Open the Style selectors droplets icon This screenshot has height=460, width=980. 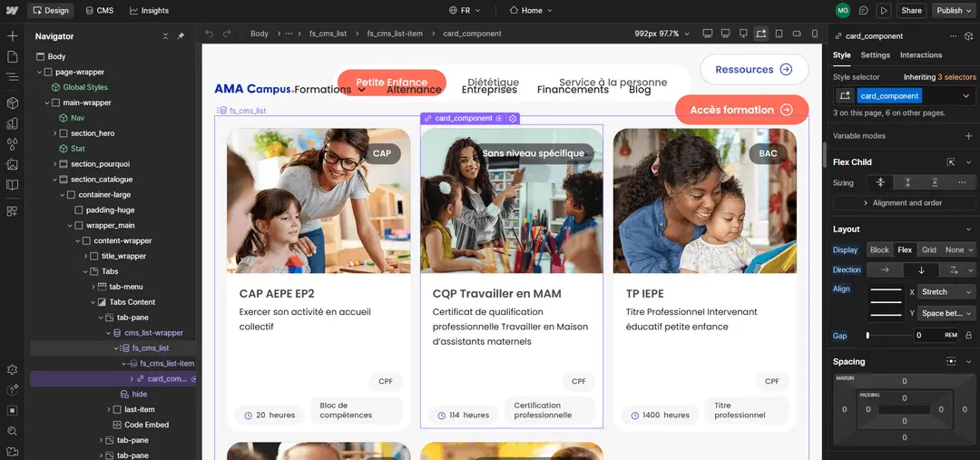12,144
